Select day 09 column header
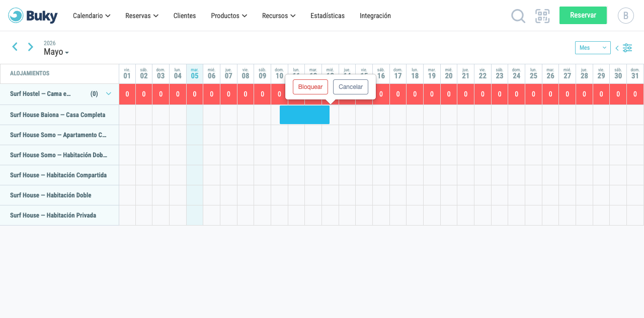 262,74
